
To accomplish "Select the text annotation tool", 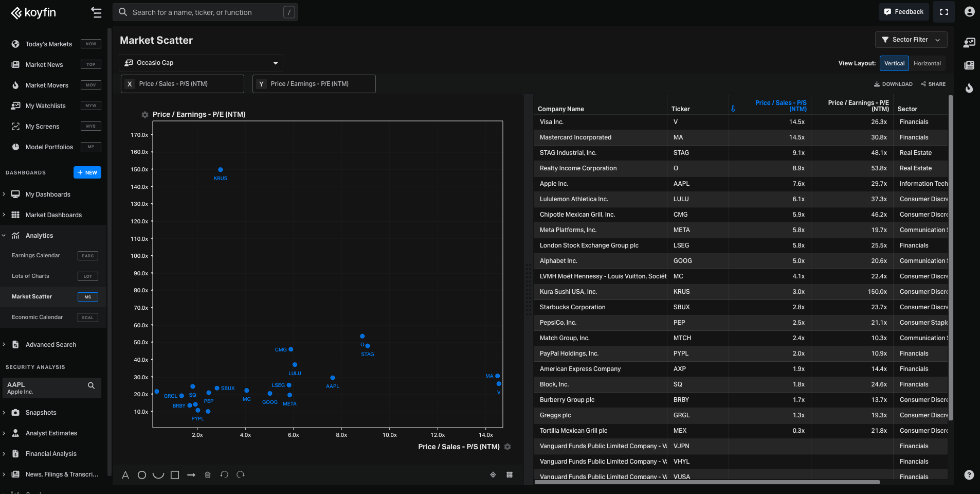I will [x=125, y=475].
